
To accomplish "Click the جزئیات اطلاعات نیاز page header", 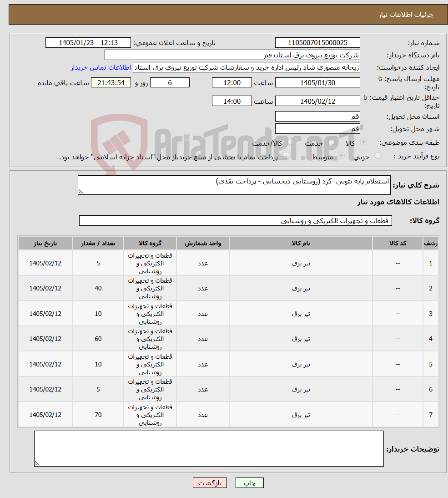I will [x=406, y=15].
